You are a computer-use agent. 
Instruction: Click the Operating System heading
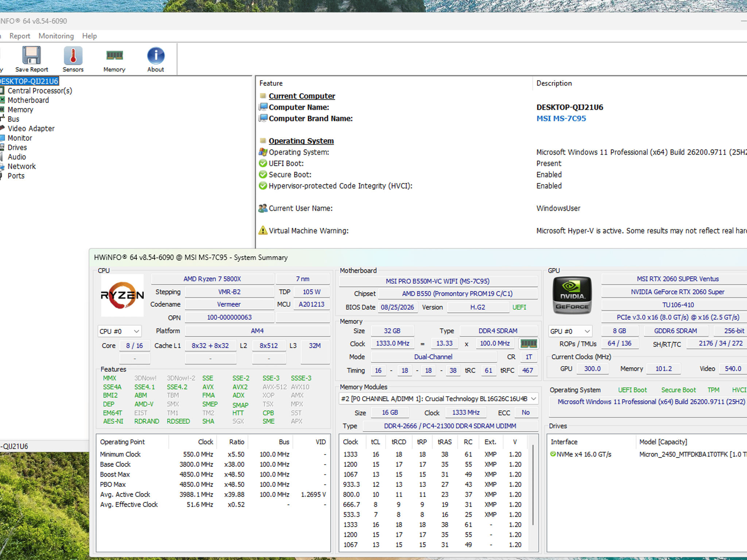point(301,141)
